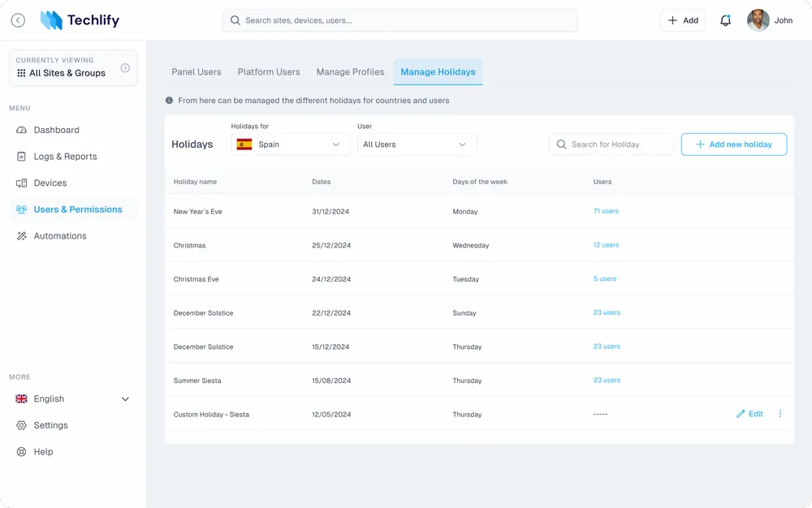
Task: Click the Logs & Reports clipboard icon
Action: [21, 157]
